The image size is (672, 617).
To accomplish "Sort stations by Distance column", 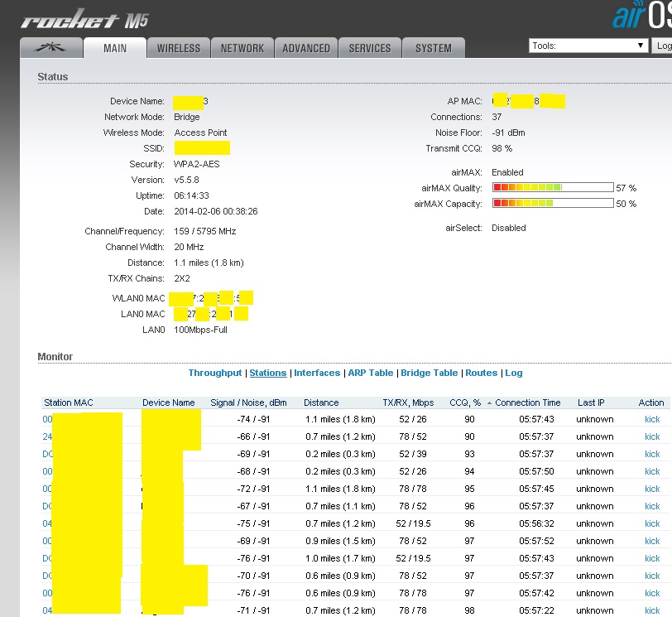I will [x=321, y=402].
